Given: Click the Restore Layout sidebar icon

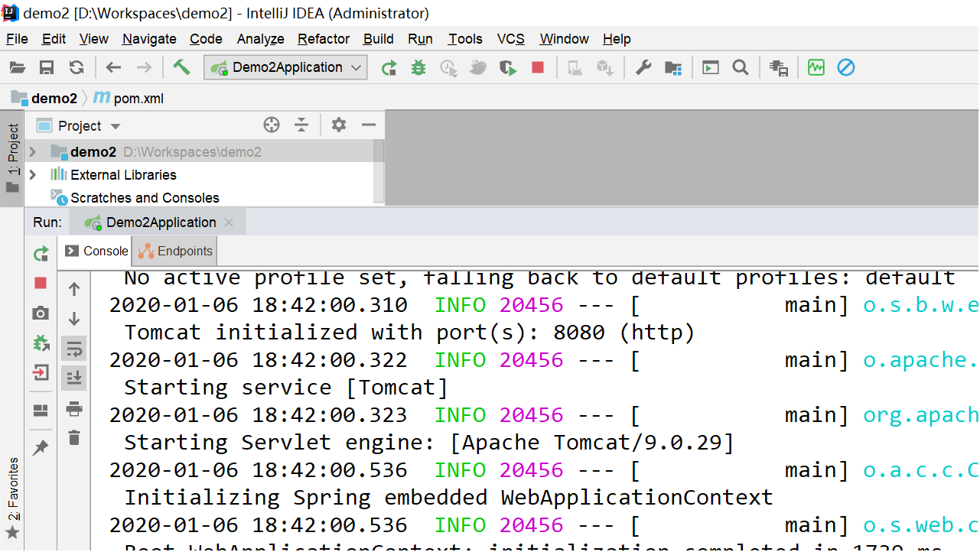Looking at the screenshot, I should [x=41, y=411].
